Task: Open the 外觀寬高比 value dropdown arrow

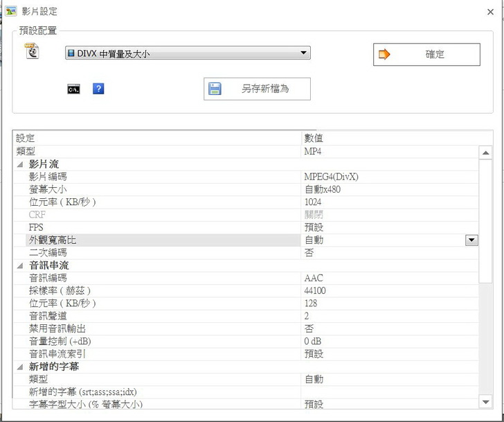Action: (x=471, y=240)
